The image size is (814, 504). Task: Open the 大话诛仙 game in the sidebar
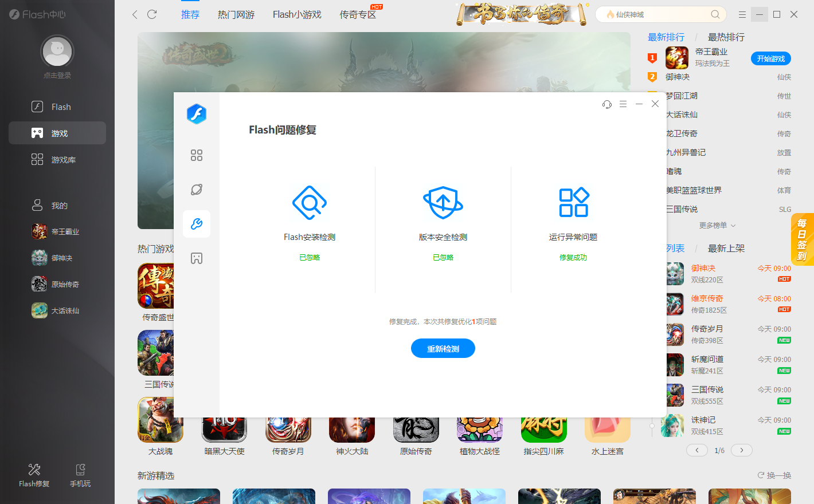(56, 311)
